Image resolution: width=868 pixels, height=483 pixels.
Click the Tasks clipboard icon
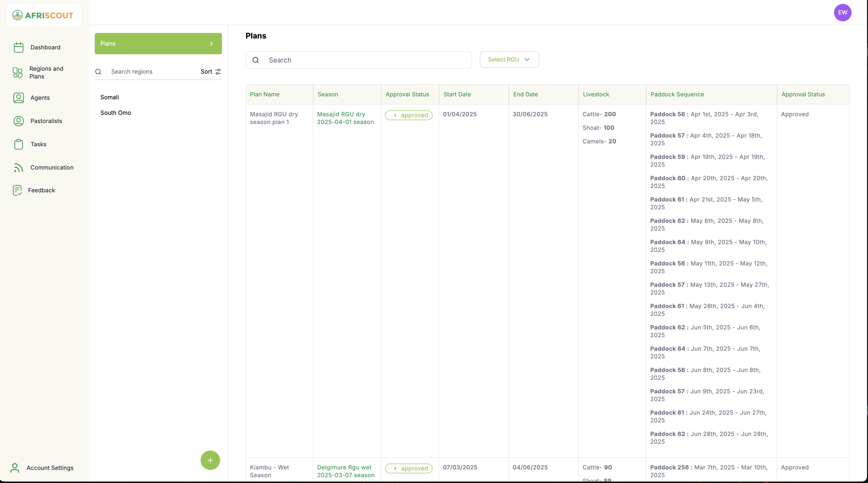click(18, 144)
